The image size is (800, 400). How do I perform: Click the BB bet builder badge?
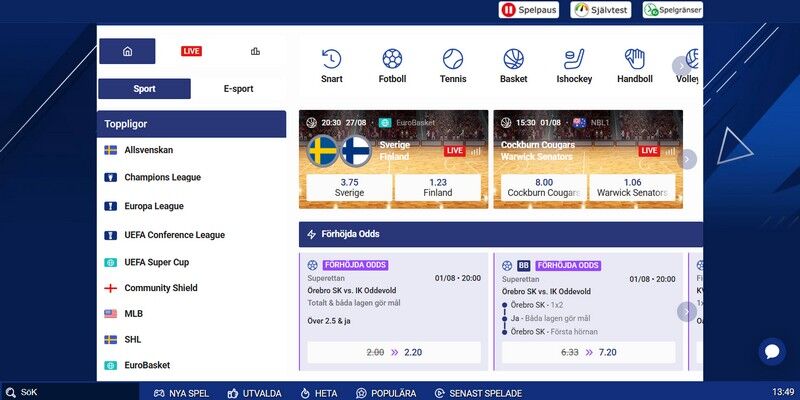point(523,265)
